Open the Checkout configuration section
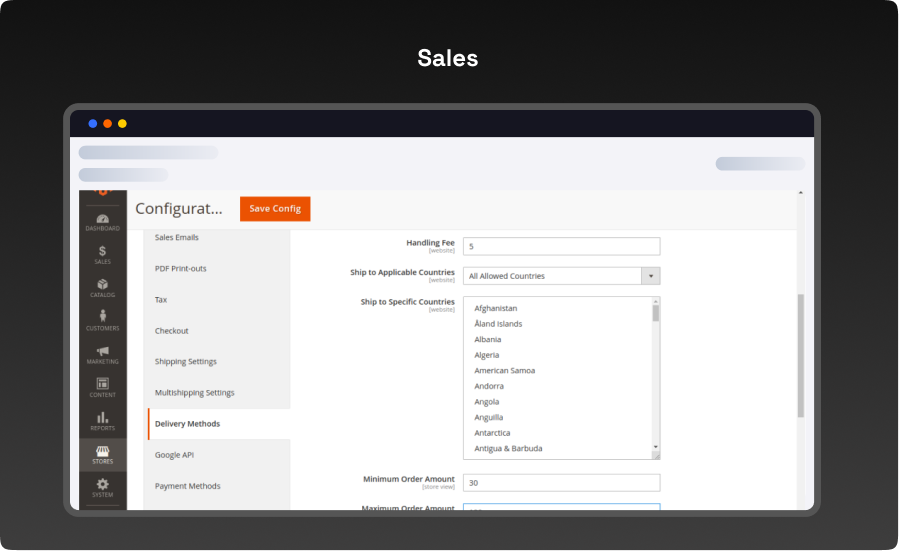The width and height of the screenshot is (899, 551). [x=172, y=331]
